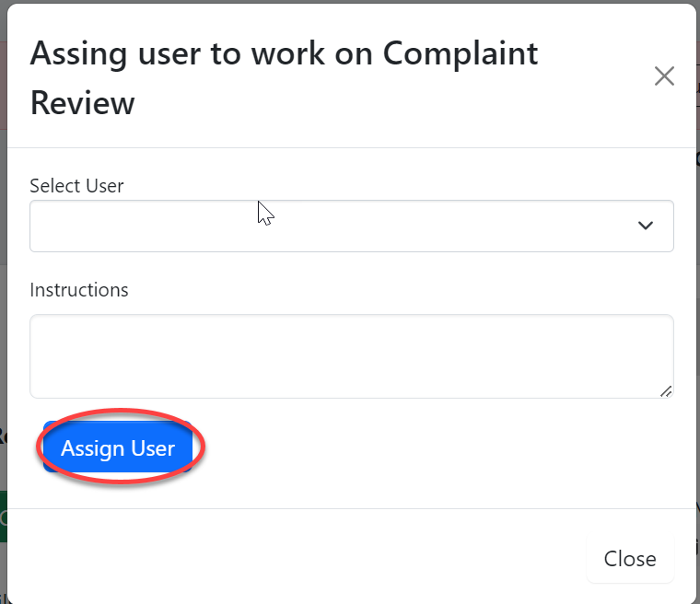Click the dropdown chevron arrow in Select User

(646, 226)
